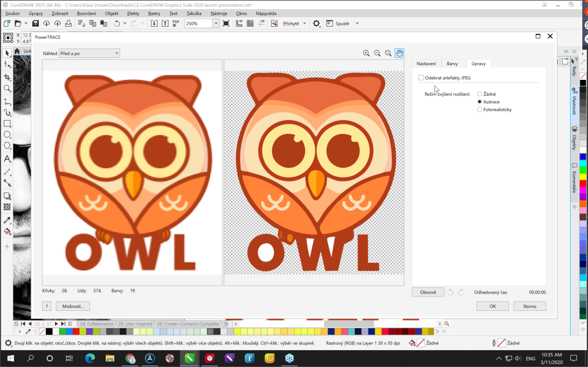Expand the 250% zoom level dropdown
Screen dimensions: 588x367
tap(216, 24)
